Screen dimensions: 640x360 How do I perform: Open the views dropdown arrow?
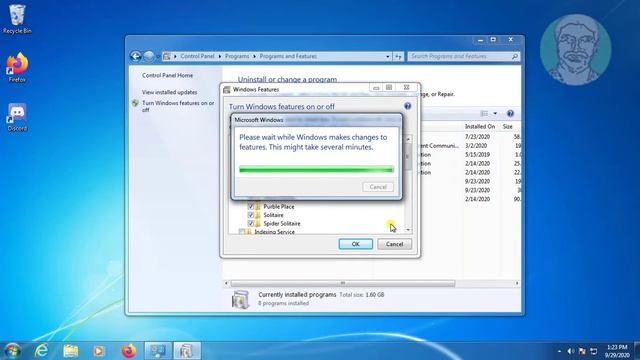coord(495,113)
